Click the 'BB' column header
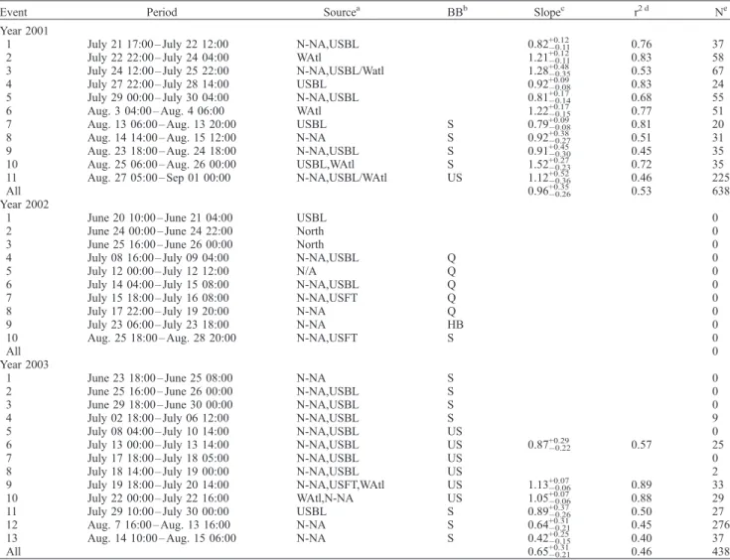This screenshot has height=560, width=730. click(x=457, y=12)
